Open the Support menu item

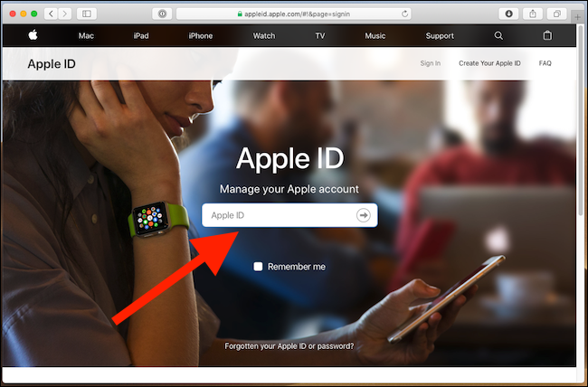point(440,35)
